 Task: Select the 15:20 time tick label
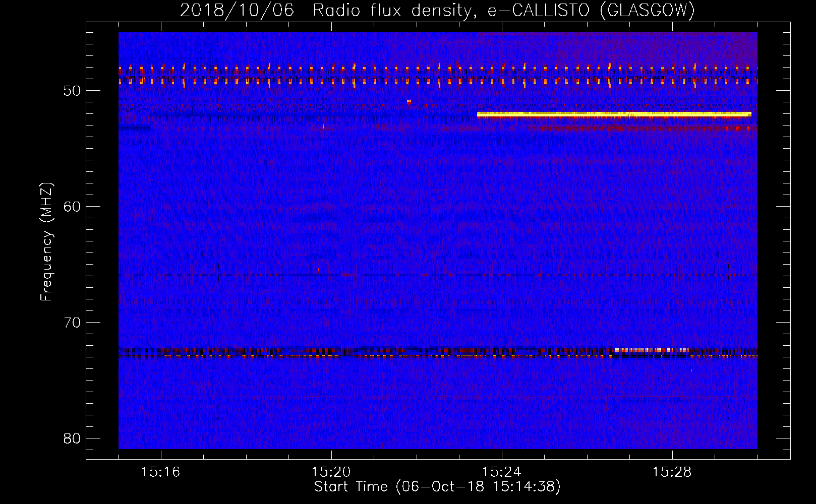pos(331,472)
